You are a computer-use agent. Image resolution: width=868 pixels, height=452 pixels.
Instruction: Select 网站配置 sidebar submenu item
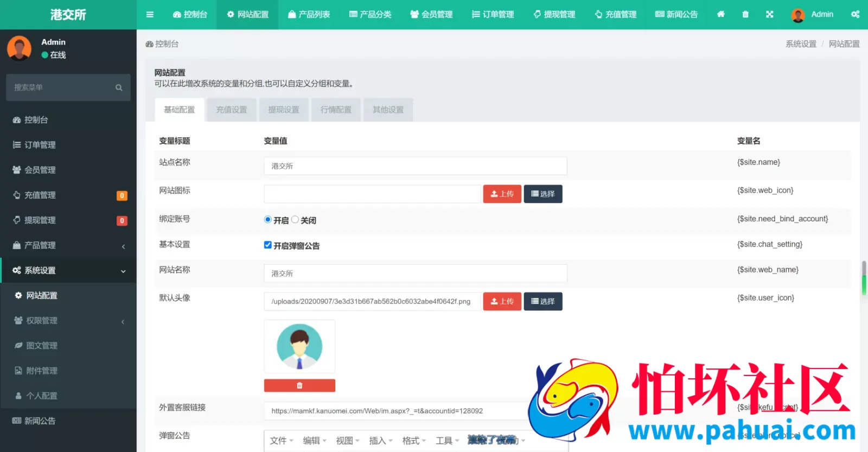coord(68,295)
